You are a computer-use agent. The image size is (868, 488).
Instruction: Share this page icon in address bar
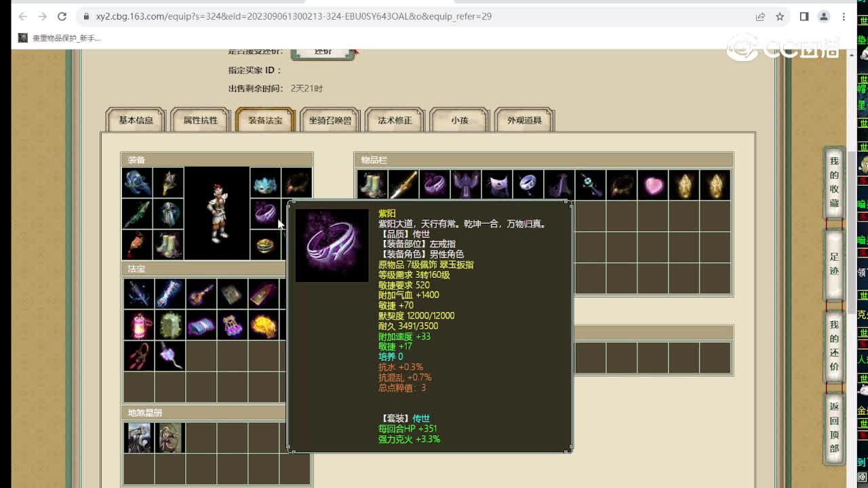tap(760, 16)
